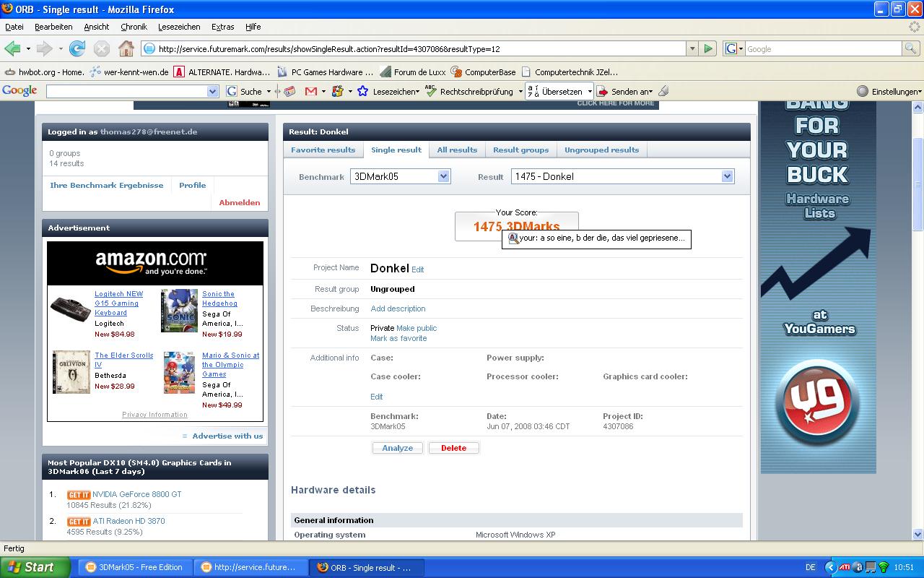Open the Computertechnik JZel bookmark
The image size is (924, 578).
[x=569, y=72]
